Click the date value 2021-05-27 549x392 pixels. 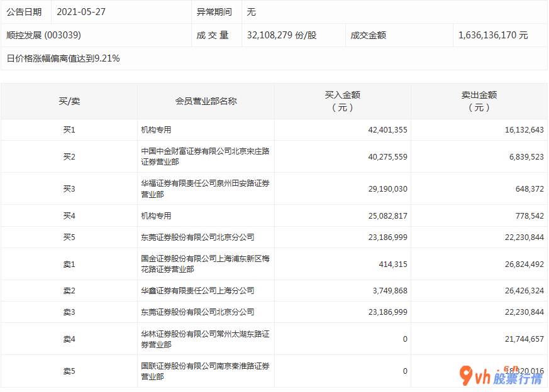[x=81, y=12]
